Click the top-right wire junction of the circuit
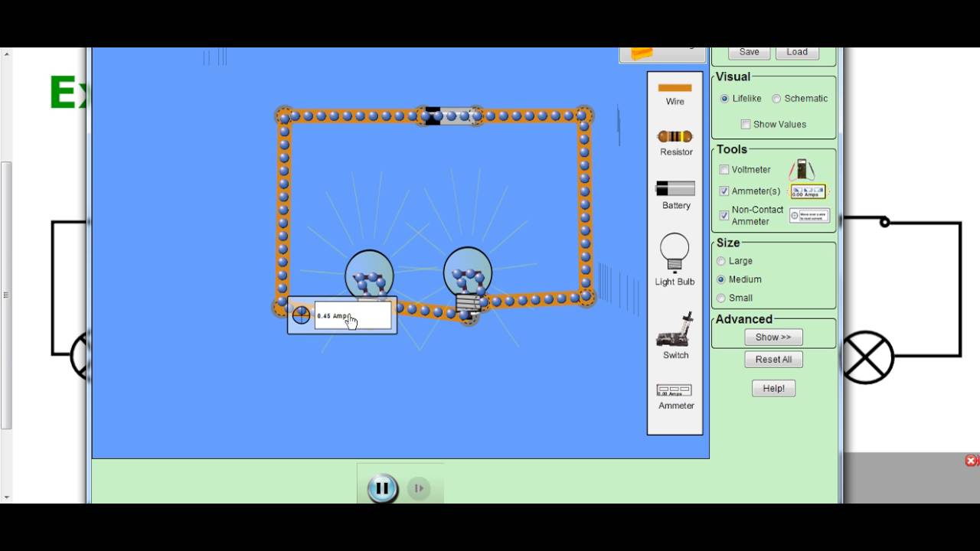 pos(583,116)
